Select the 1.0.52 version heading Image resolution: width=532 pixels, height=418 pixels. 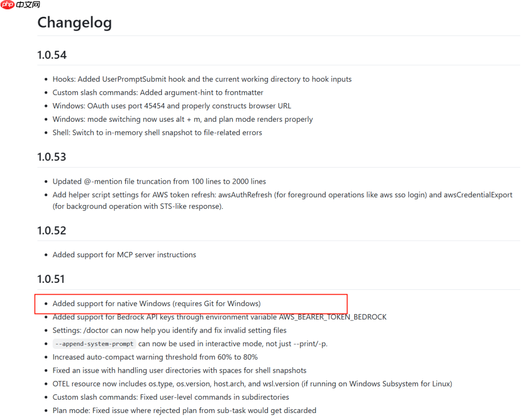point(52,231)
